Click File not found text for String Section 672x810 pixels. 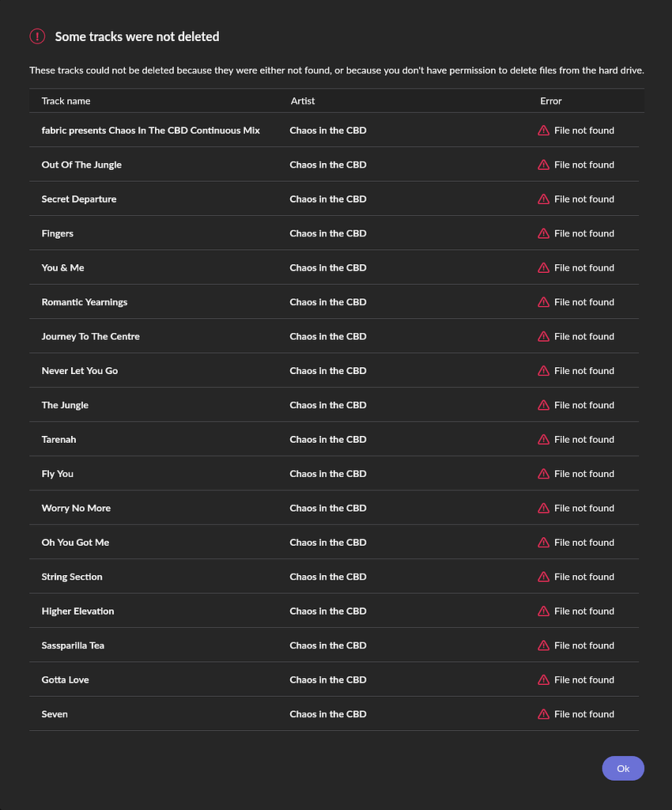[x=584, y=577]
